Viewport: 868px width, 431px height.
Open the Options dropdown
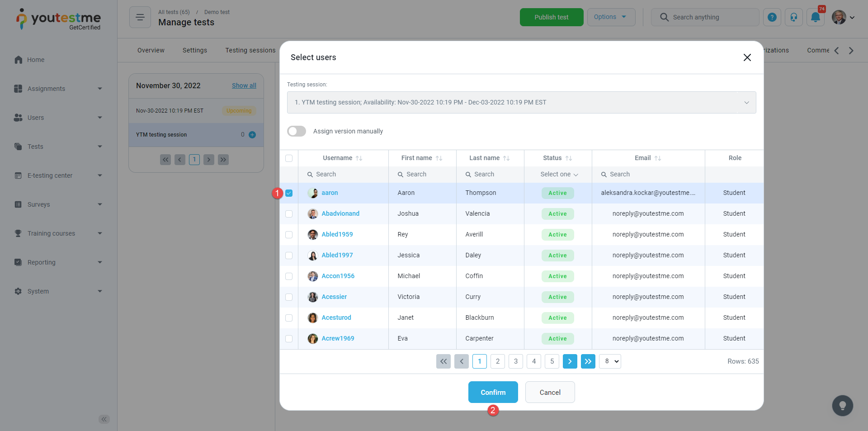pyautogui.click(x=611, y=17)
